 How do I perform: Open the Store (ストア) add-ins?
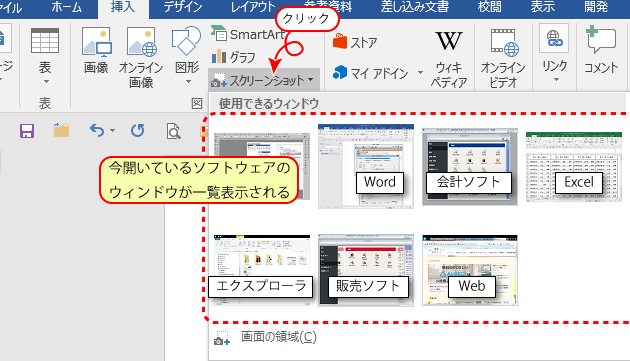(x=355, y=42)
